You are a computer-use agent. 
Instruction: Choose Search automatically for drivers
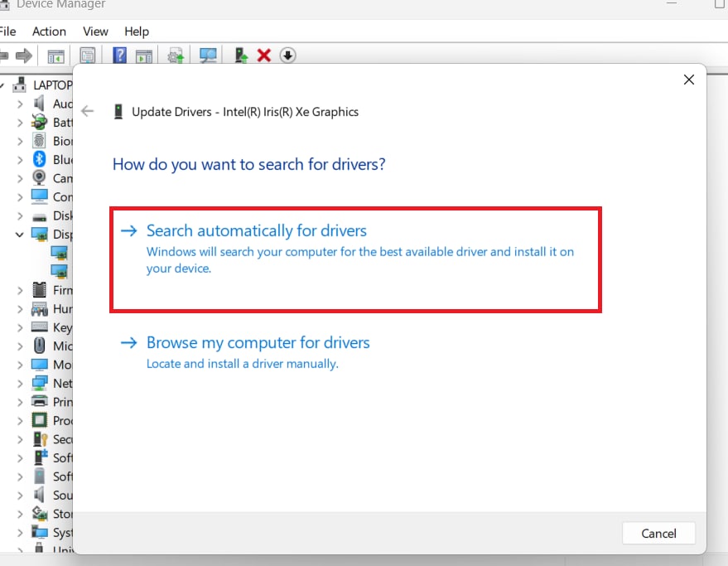coord(355,259)
